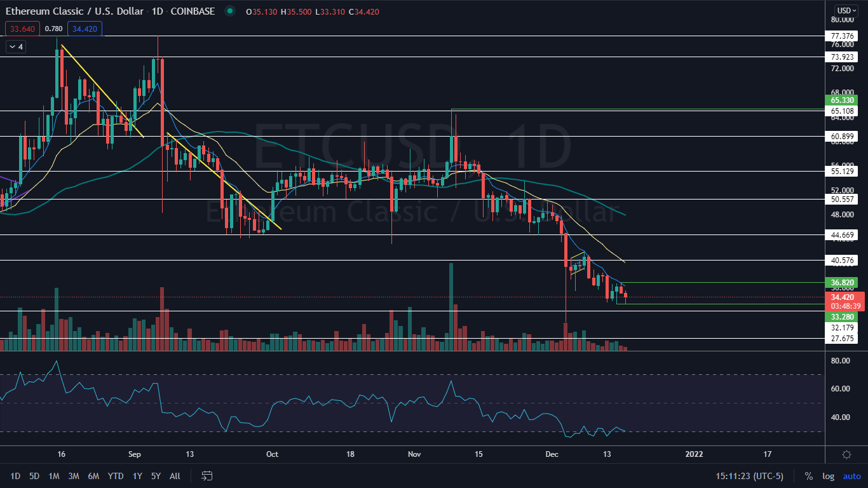Select the YTD time range
Image resolution: width=868 pixels, height=488 pixels.
click(x=116, y=476)
